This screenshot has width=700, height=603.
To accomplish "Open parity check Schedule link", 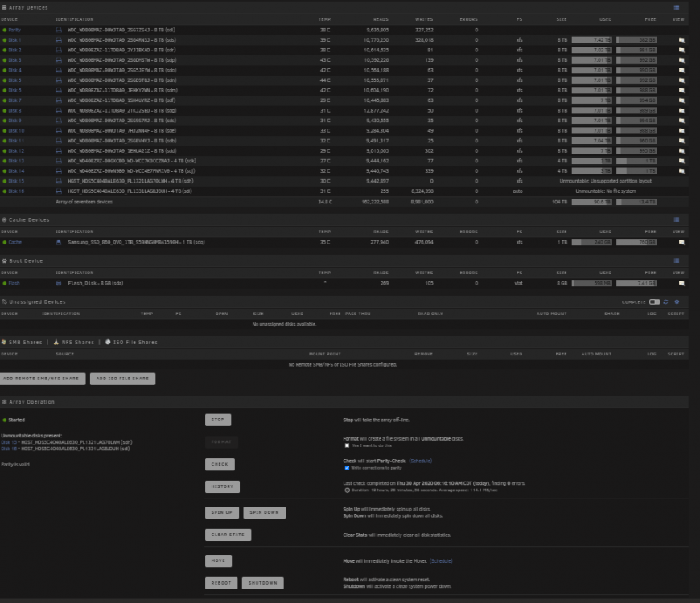I will click(420, 461).
